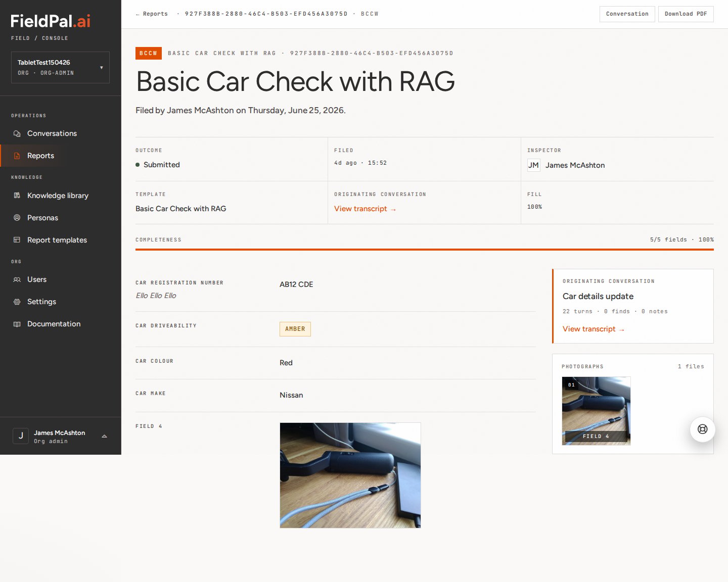
Task: Open Conversations in the sidebar
Action: 61,133
